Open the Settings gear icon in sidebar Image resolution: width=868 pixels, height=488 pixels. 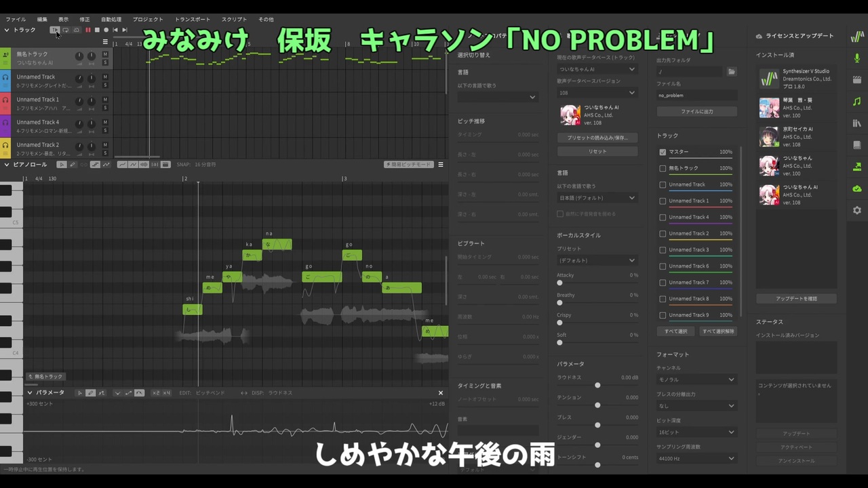tap(857, 210)
